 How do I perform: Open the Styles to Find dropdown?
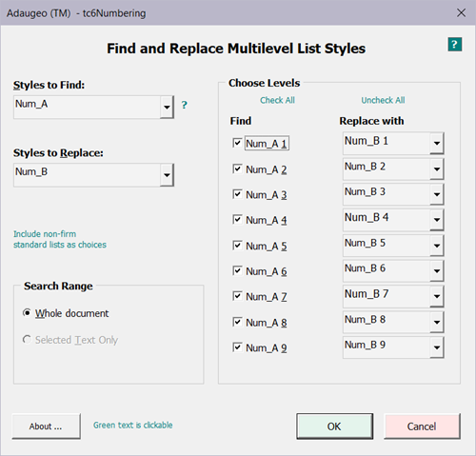(167, 107)
